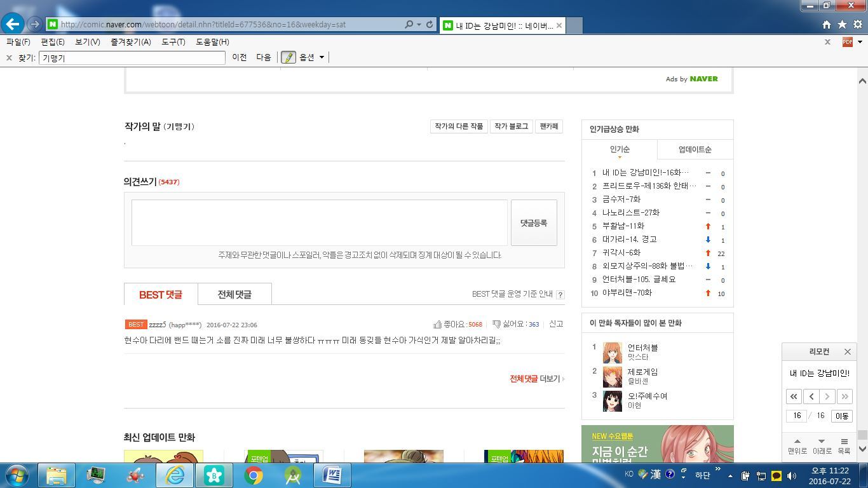Click the thumbs-down dislike icon on the comment

(496, 324)
